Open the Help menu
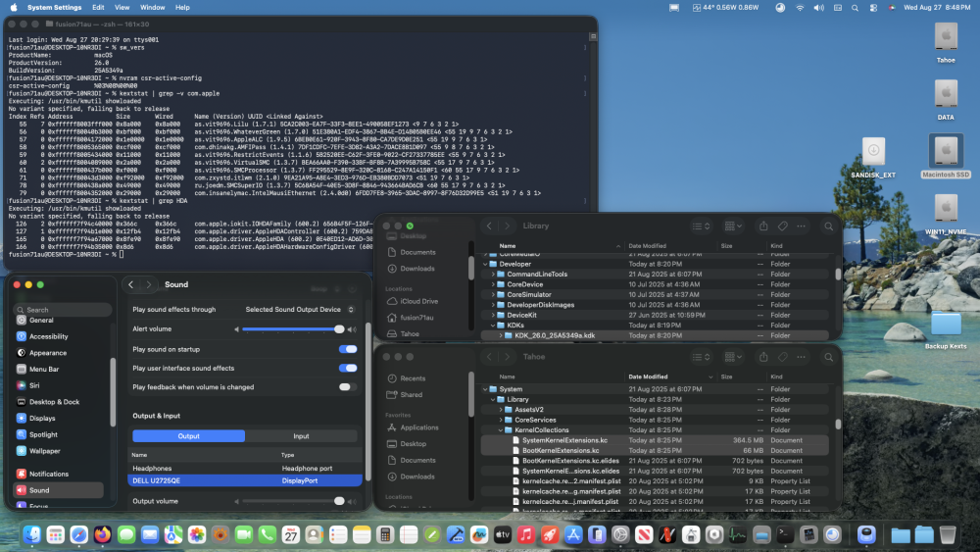Viewport: 980px width, 552px height. pos(182,8)
